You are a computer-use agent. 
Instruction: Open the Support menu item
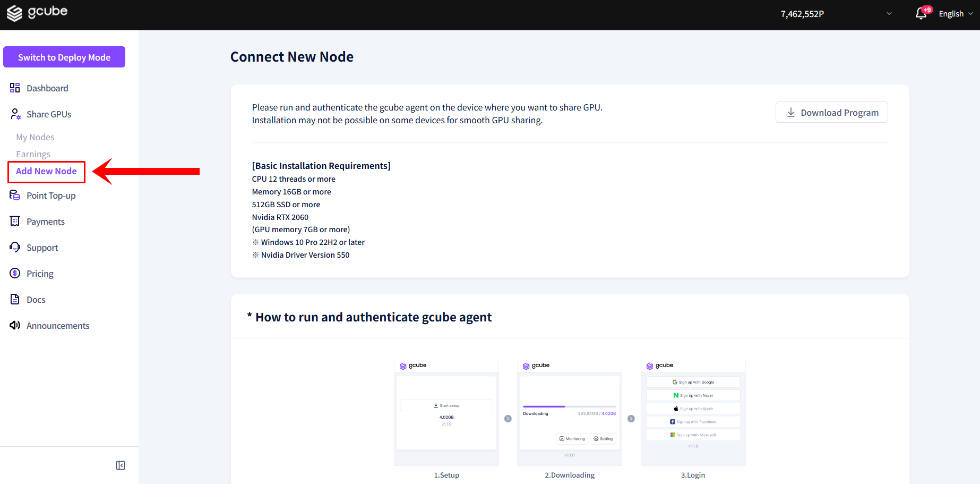tap(42, 248)
